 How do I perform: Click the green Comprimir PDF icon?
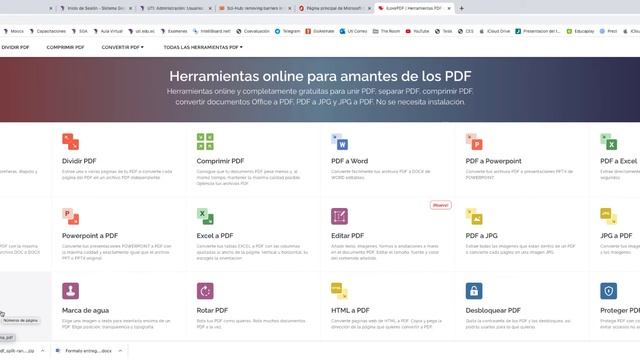tap(205, 142)
